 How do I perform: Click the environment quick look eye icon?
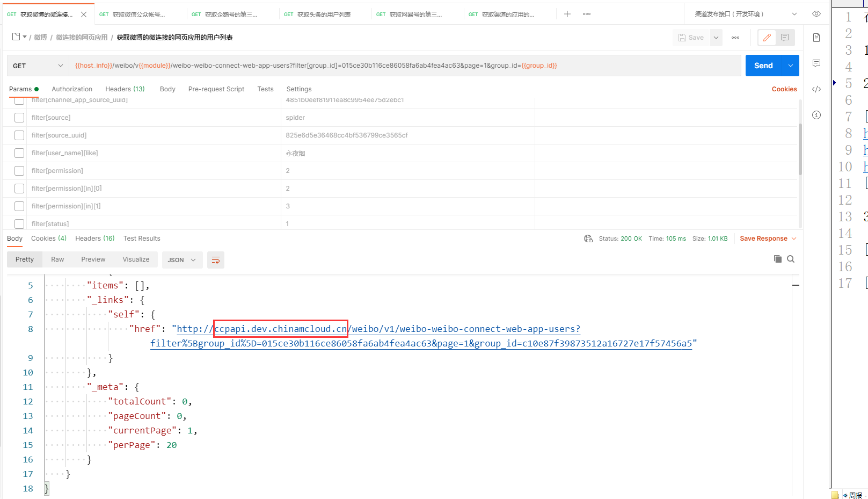[816, 14]
